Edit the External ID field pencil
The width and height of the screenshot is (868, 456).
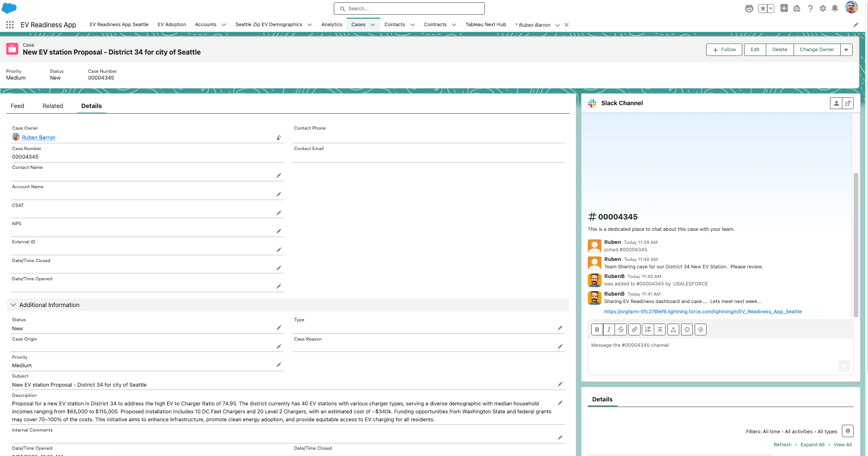point(279,250)
